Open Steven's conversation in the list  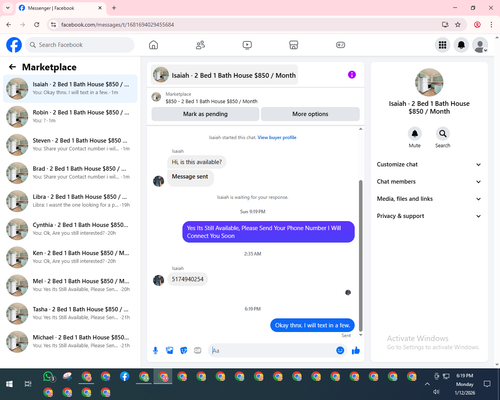70,145
